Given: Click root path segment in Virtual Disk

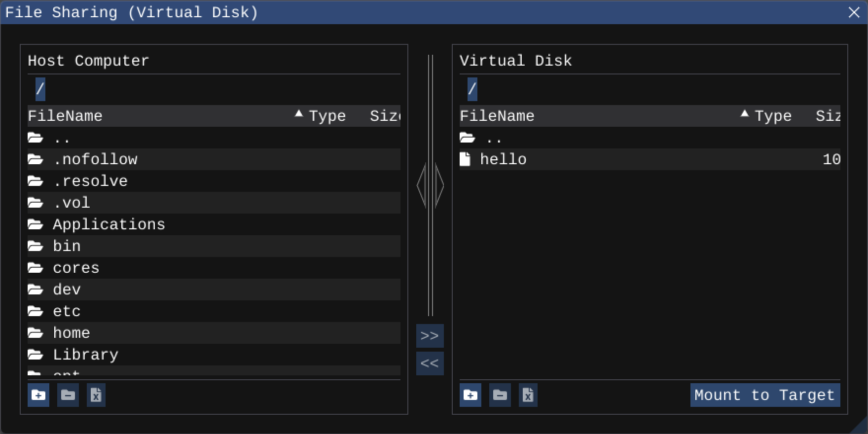Looking at the screenshot, I should click(472, 89).
